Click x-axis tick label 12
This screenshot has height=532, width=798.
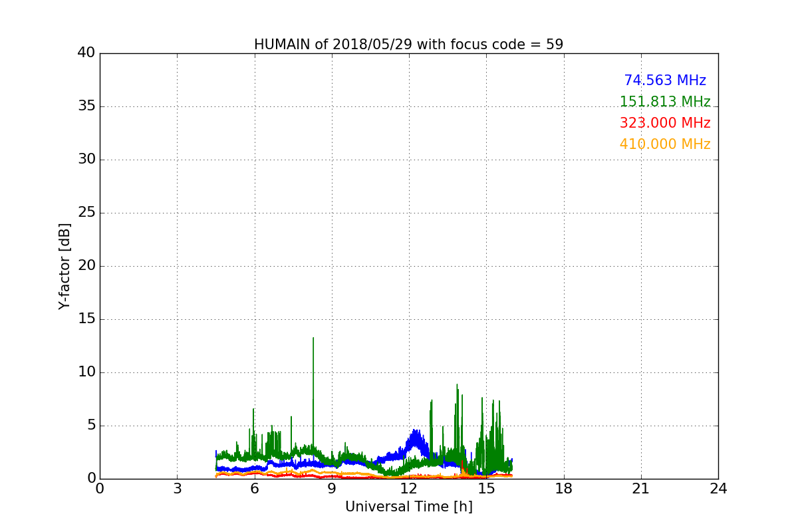[409, 489]
